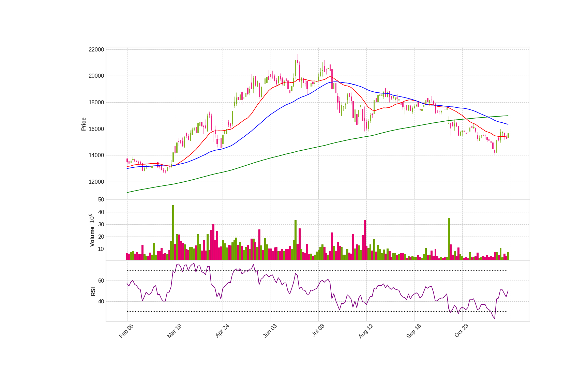The height and width of the screenshot is (392, 588).
Task: Click the 20000 price axis label
Action: (x=96, y=76)
